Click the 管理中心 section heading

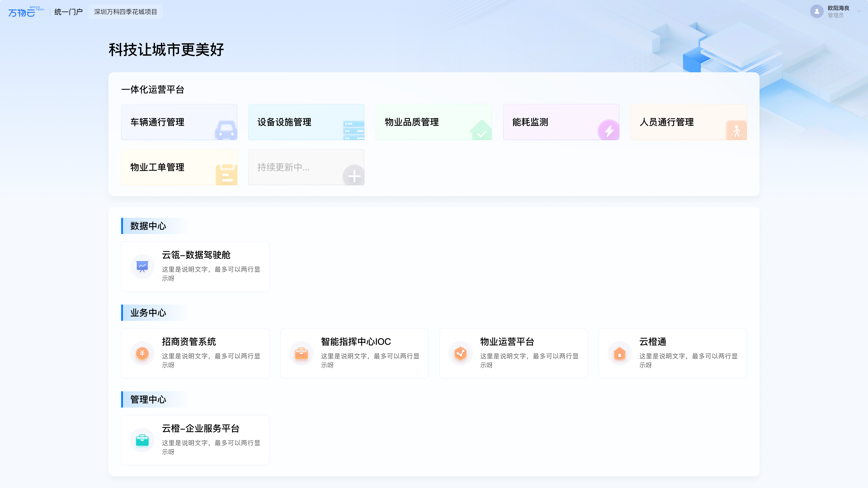tap(148, 399)
